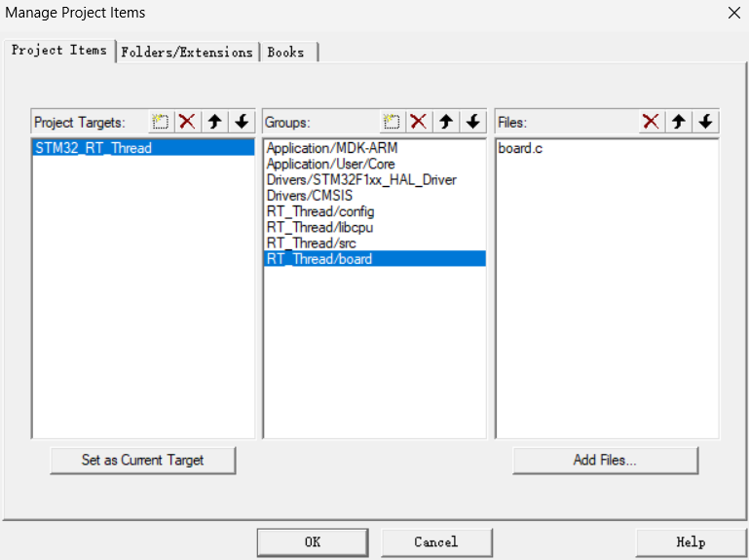Open the Books tab

(288, 52)
